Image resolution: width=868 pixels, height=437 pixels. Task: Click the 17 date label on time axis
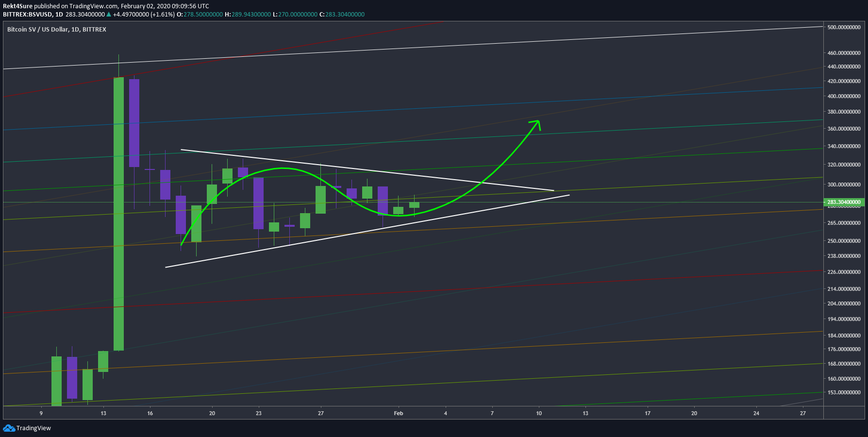(648, 413)
